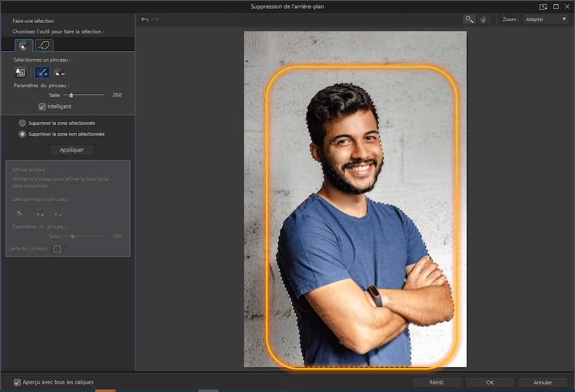
Task: Click the selection brush size value 20.0
Action: [x=117, y=95]
